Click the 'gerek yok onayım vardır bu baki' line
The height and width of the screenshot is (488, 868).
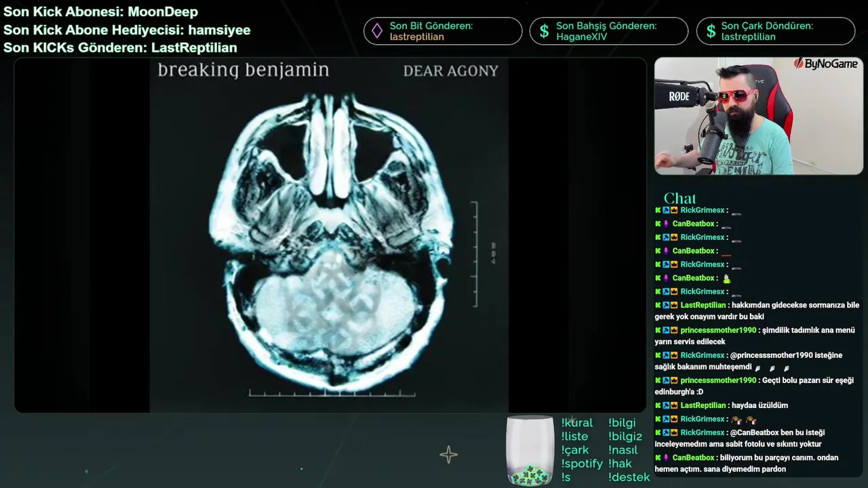click(709, 317)
